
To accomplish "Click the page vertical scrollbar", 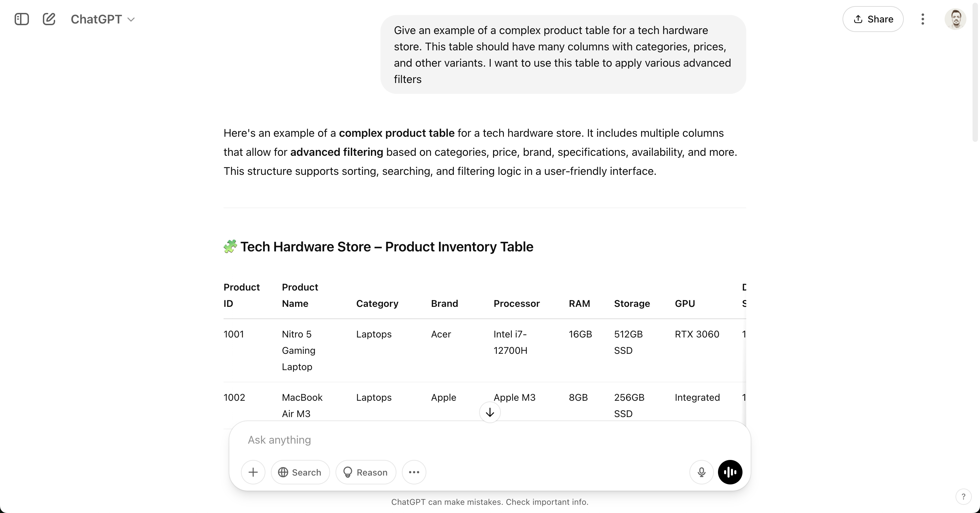I will pyautogui.click(x=976, y=76).
